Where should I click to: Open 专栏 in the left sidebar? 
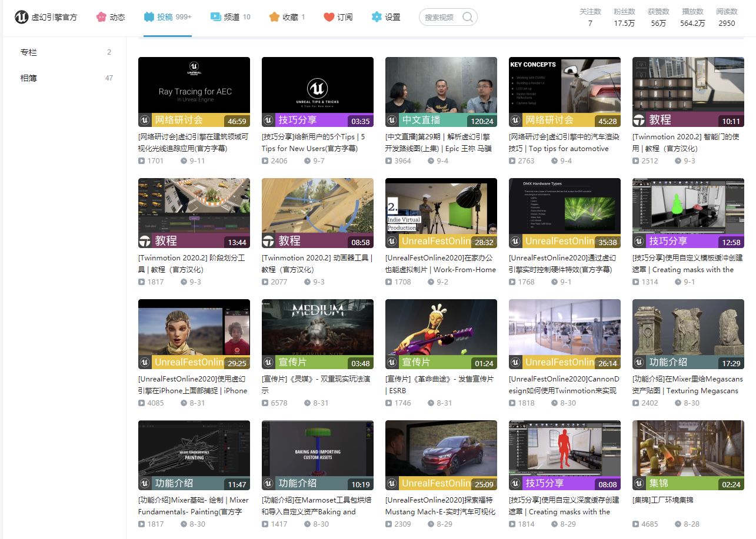(x=29, y=52)
